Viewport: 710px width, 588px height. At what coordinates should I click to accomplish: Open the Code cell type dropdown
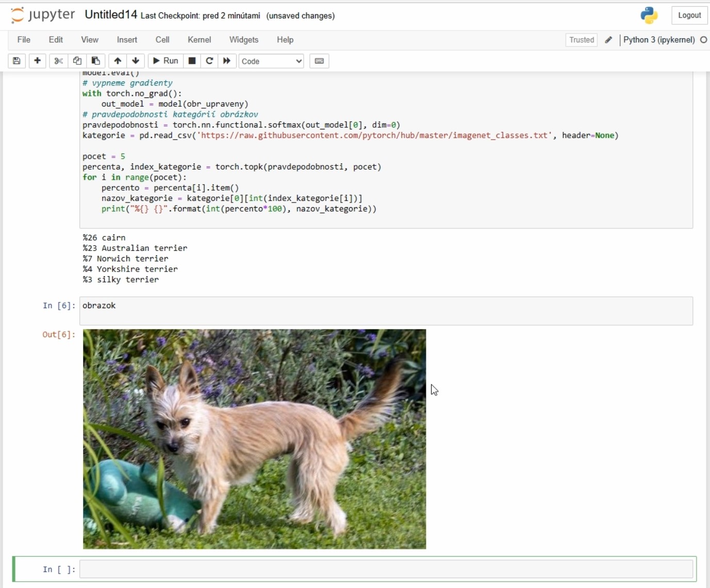[271, 61]
